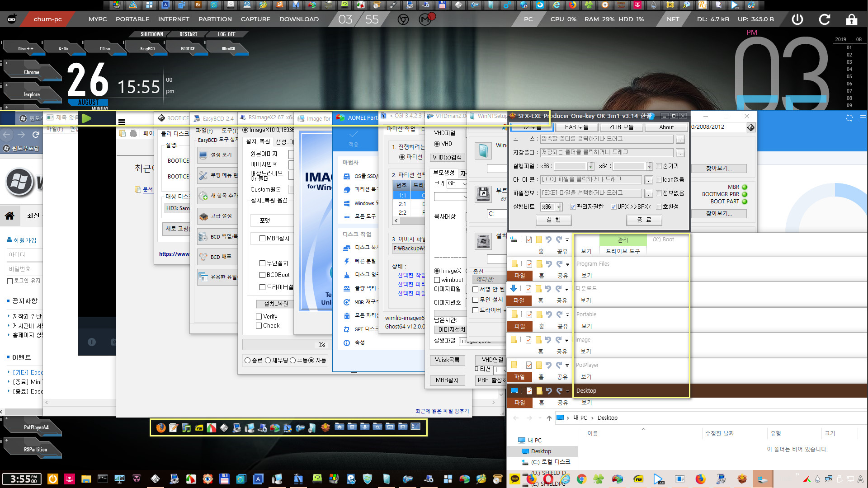Open 드라이브 도구 ribbon tab
This screenshot has width=868, height=488.
pos(623,251)
